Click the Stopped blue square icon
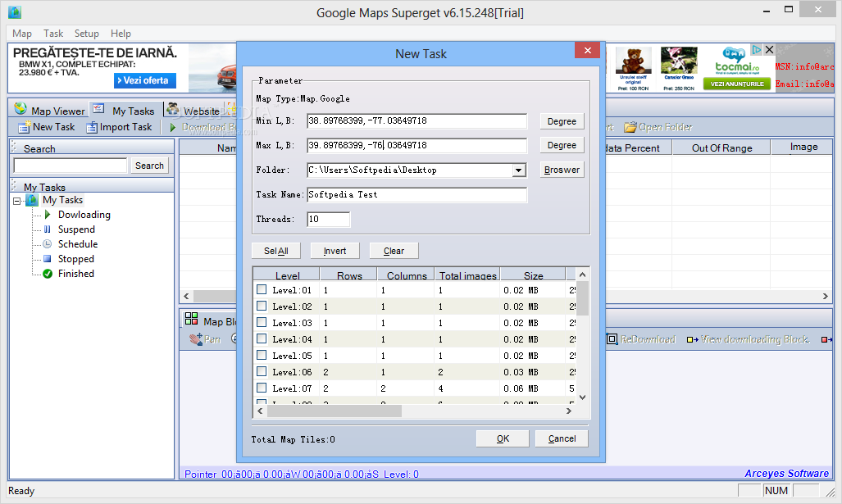842x504 pixels. click(x=48, y=259)
